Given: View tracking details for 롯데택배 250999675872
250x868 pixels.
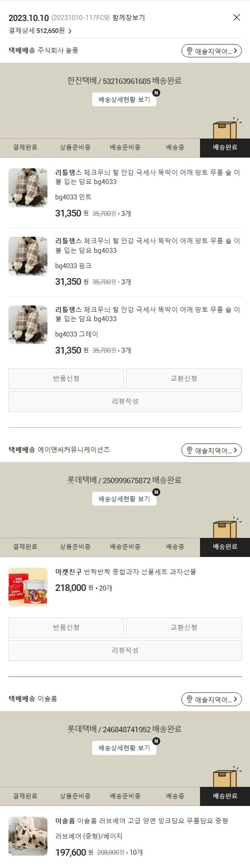Looking at the screenshot, I should (124, 499).
